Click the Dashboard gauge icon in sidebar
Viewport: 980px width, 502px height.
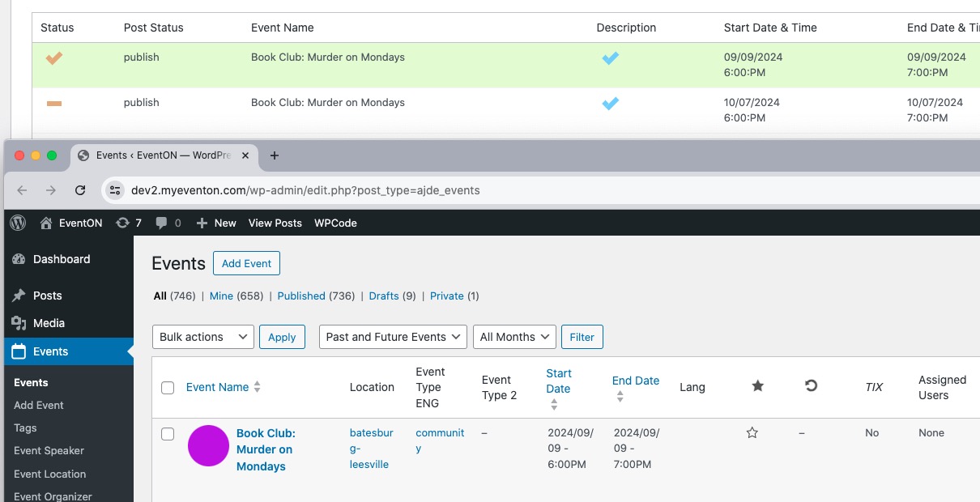click(x=19, y=259)
